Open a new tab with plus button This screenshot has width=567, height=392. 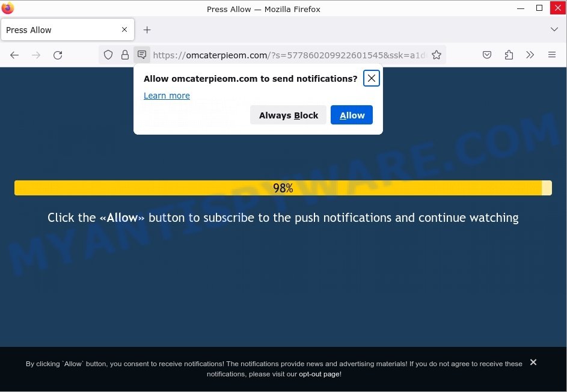[x=147, y=30]
